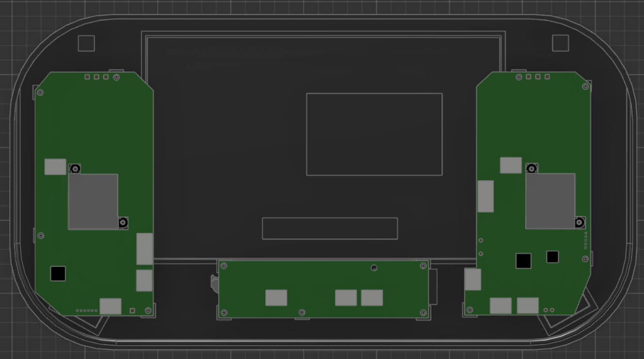Screen dimensions: 644x359
Task: Pick the coax connector above right board's shield
Action: 532,169
